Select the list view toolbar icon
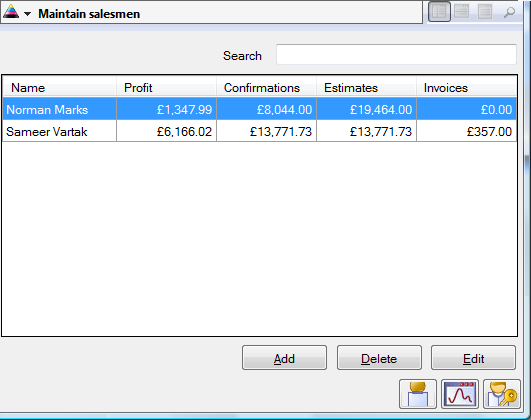 click(x=439, y=12)
